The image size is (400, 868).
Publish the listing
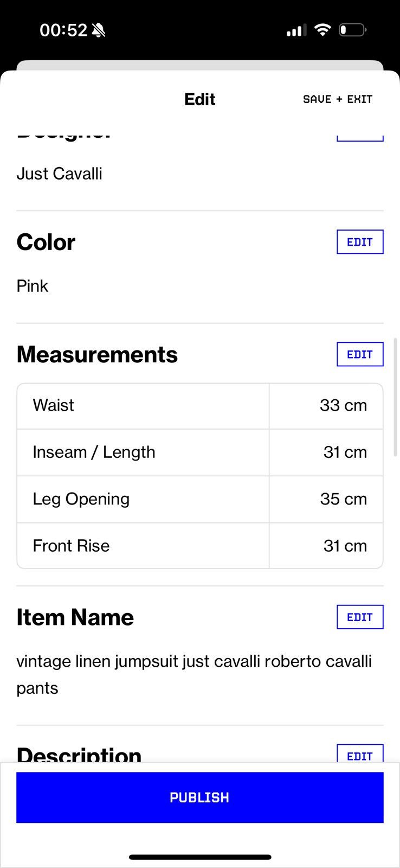(x=200, y=797)
